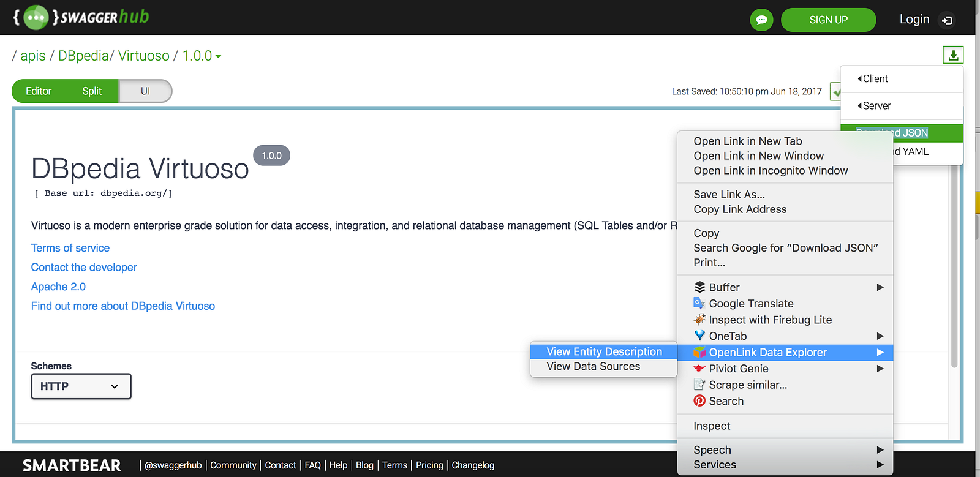Click the Pinterest Search icon
The height and width of the screenshot is (477, 980).
tap(699, 401)
